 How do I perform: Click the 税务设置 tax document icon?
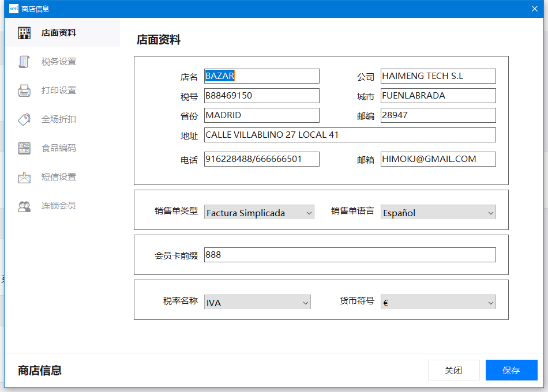click(x=24, y=62)
